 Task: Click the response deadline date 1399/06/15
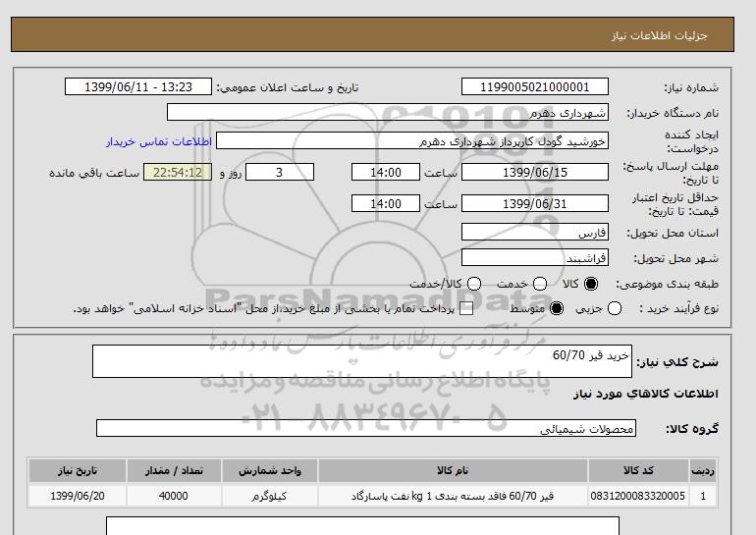[535, 172]
